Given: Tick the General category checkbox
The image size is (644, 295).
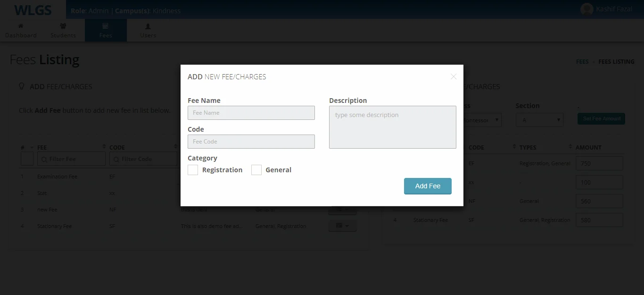Looking at the screenshot, I should coord(256,170).
